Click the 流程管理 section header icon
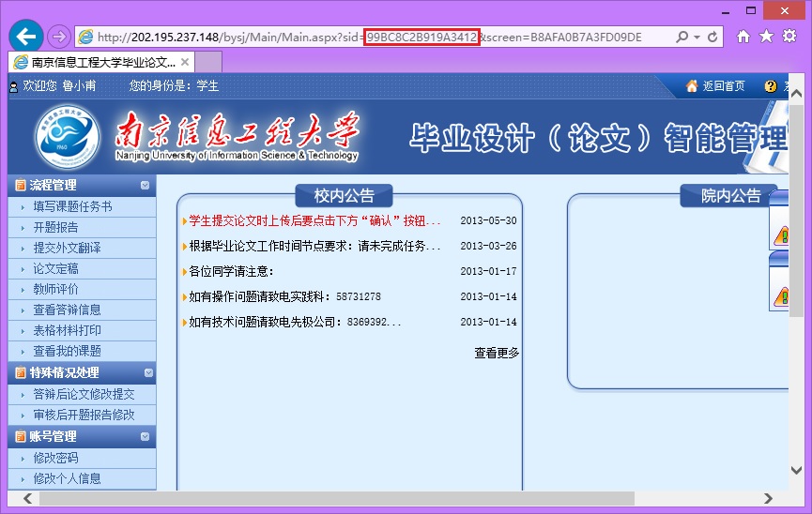This screenshot has height=514, width=812. (21, 186)
